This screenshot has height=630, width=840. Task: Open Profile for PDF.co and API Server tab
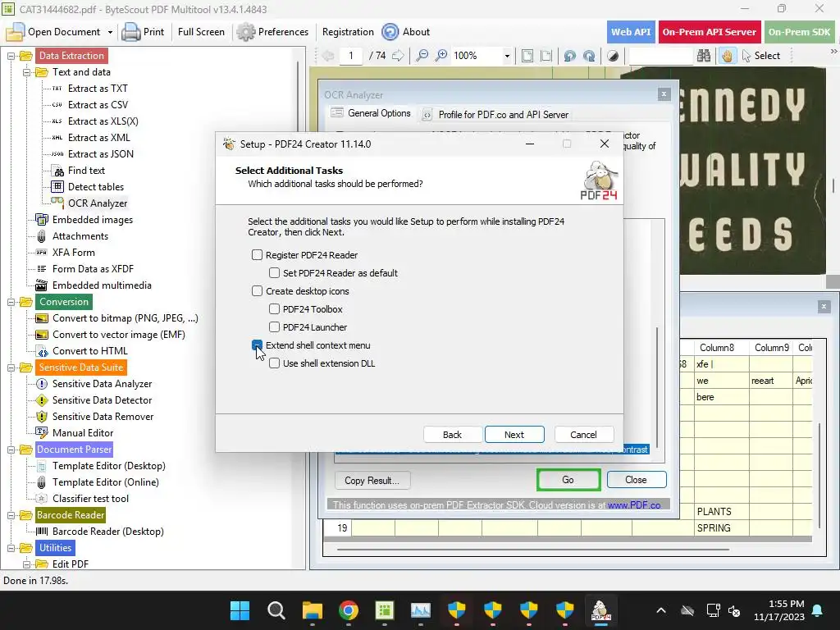(495, 115)
